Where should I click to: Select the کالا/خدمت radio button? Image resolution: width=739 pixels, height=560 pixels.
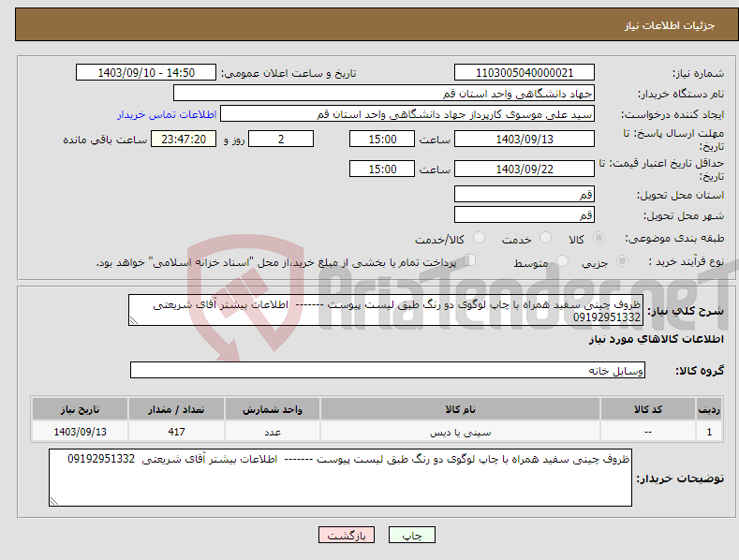coord(479,238)
